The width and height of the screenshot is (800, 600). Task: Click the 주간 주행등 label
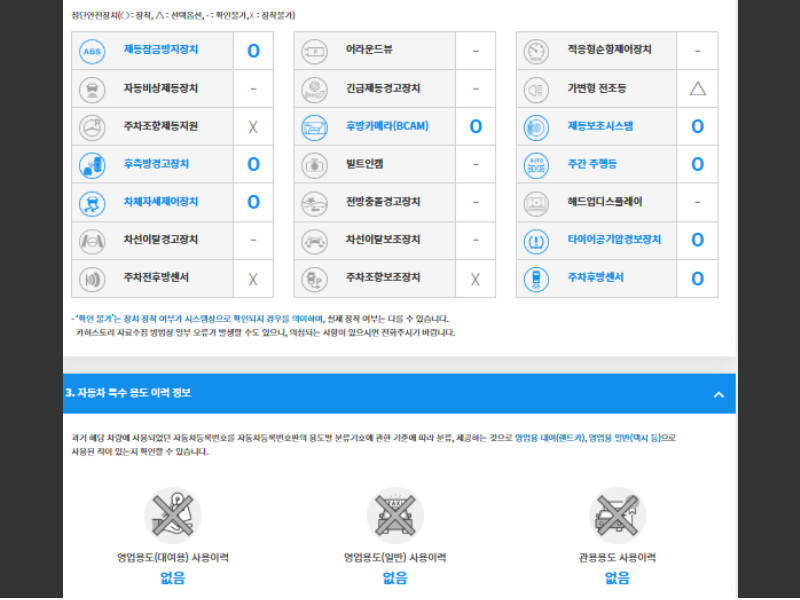click(x=592, y=164)
